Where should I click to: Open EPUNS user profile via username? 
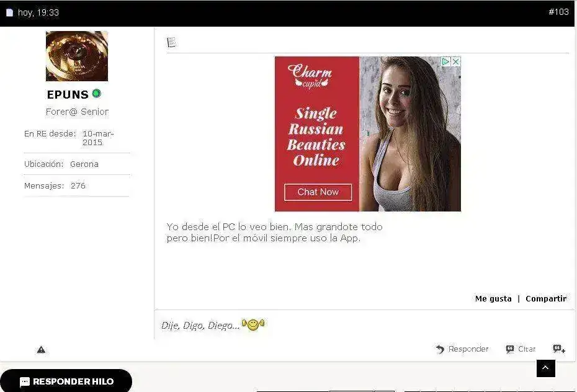coord(68,95)
